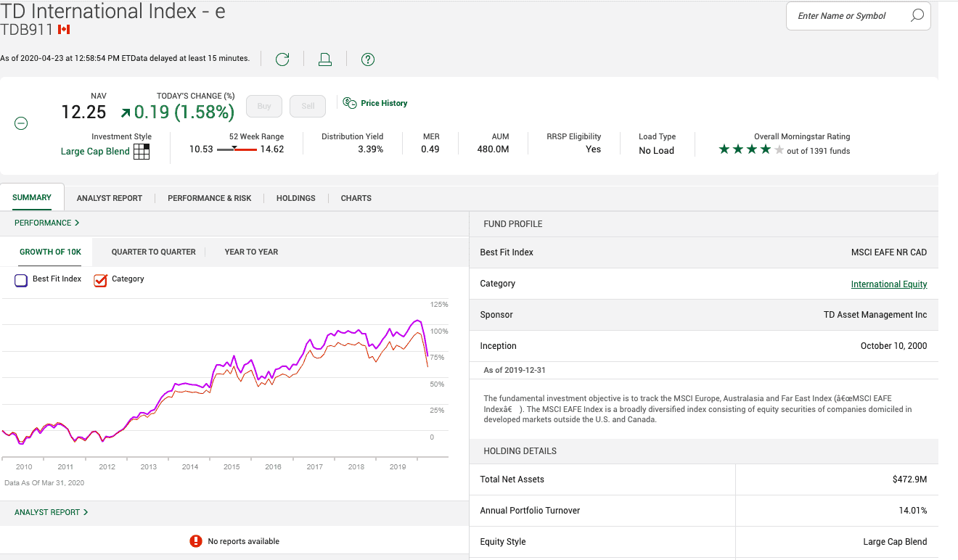Viewport: 958px width, 560px height.
Task: Click the AUM value 480.0M
Action: [493, 149]
